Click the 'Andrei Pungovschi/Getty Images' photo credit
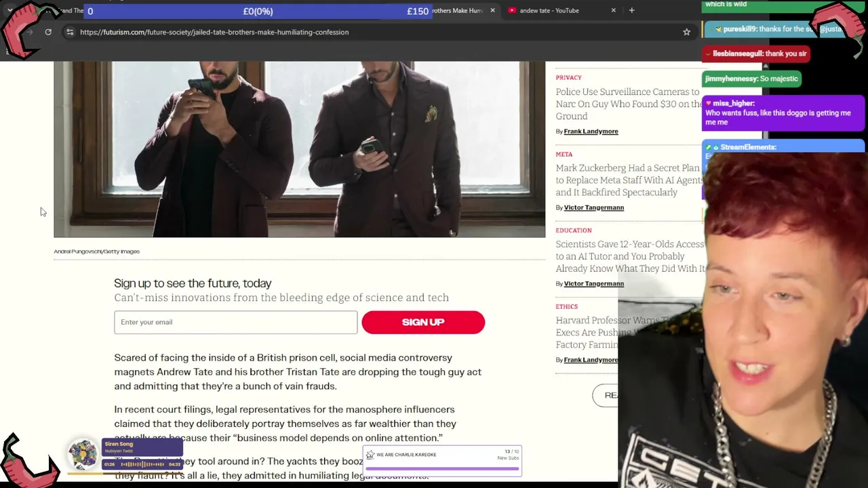Image resolution: width=868 pixels, height=488 pixels. 96,251
